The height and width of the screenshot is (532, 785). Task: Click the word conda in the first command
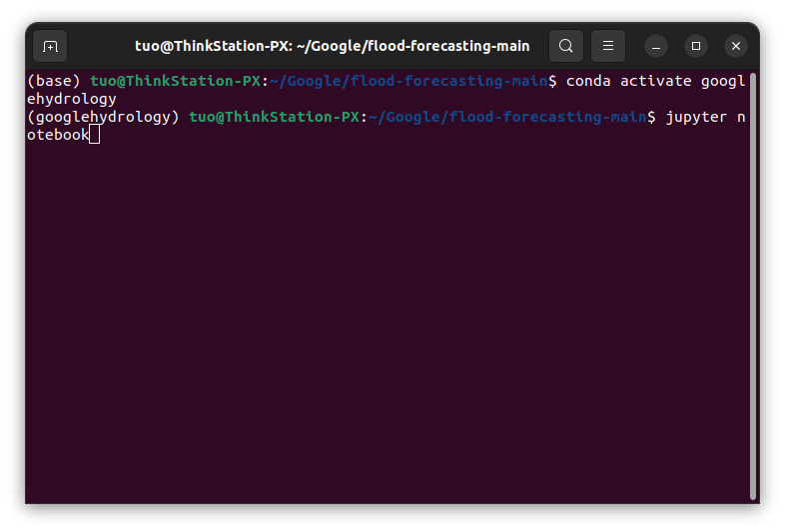[588, 81]
